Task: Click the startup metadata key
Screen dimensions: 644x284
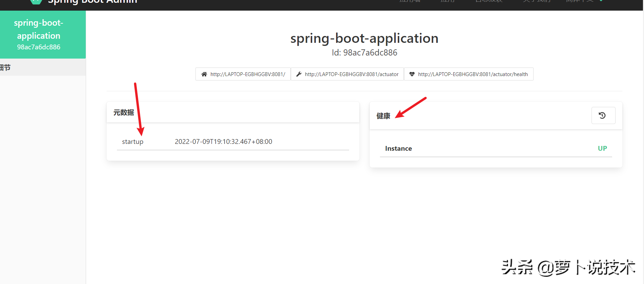Action: [x=133, y=141]
